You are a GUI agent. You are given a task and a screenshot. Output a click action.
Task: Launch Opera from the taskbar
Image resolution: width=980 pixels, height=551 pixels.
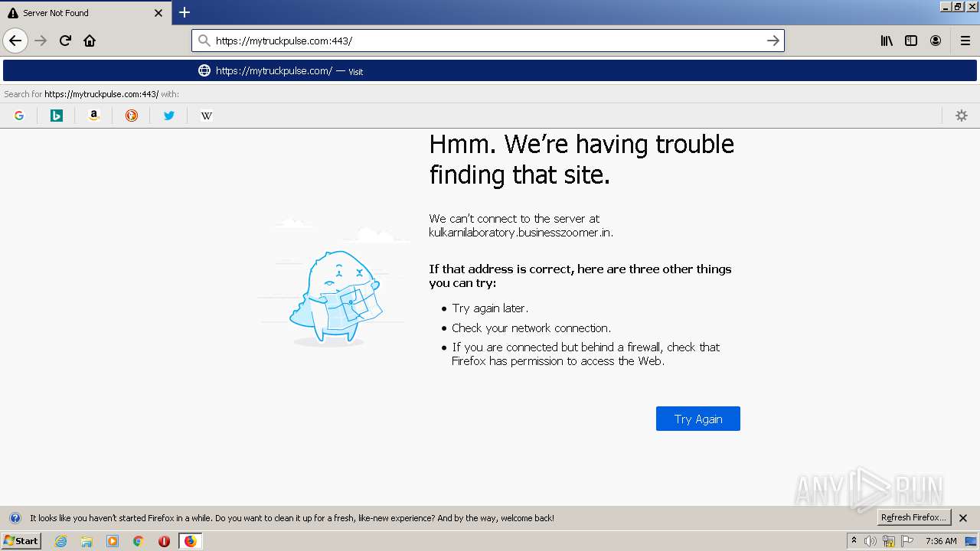coord(164,541)
